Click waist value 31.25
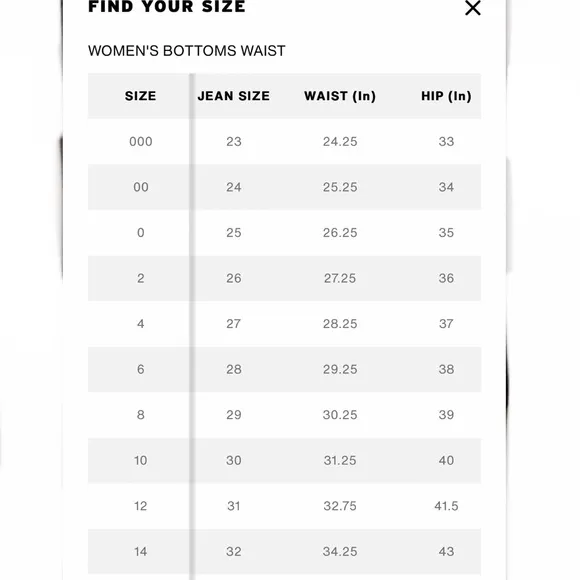The image size is (580, 580). tap(340, 461)
